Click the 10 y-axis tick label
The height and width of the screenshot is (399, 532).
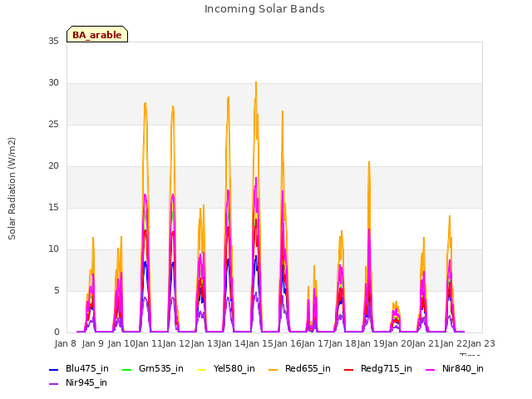(53, 249)
